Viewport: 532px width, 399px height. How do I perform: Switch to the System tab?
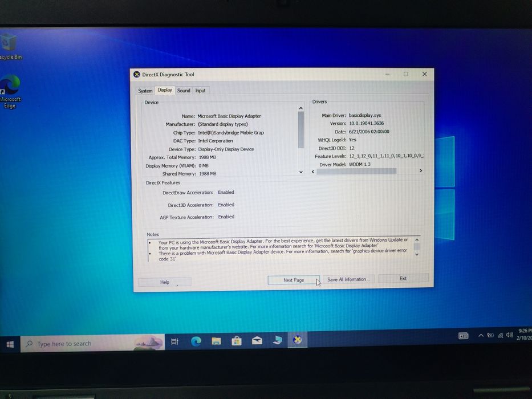(145, 91)
